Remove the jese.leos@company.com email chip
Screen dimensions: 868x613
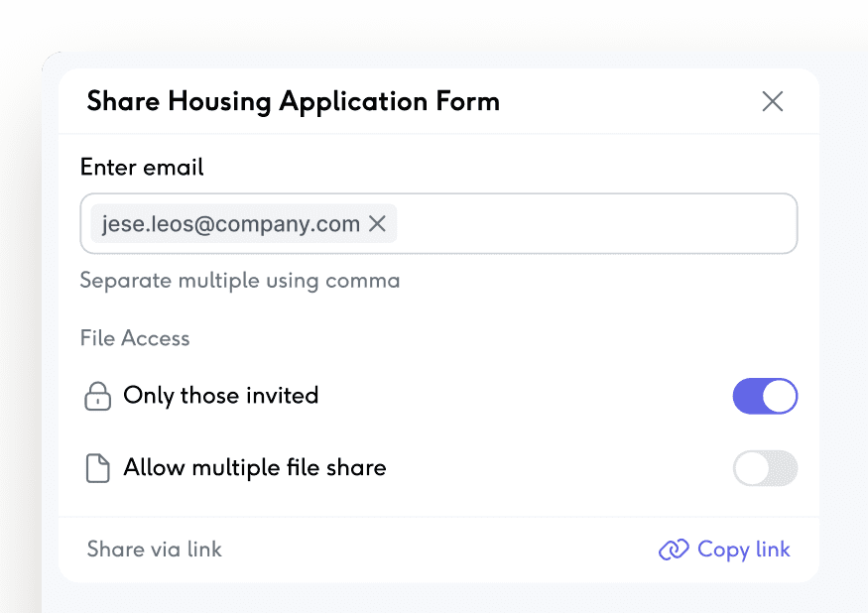point(377,224)
